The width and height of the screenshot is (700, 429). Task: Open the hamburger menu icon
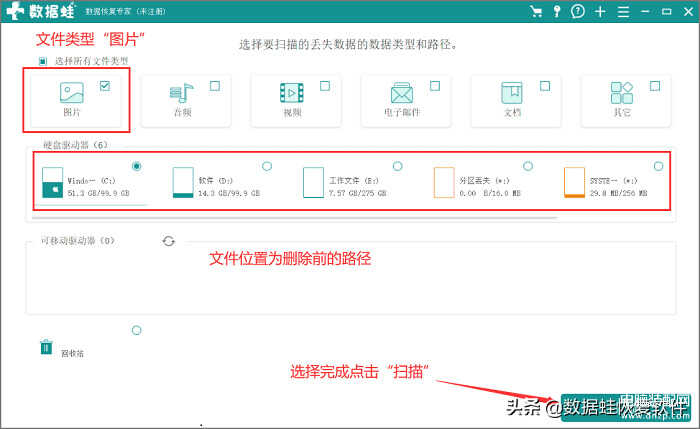point(623,12)
